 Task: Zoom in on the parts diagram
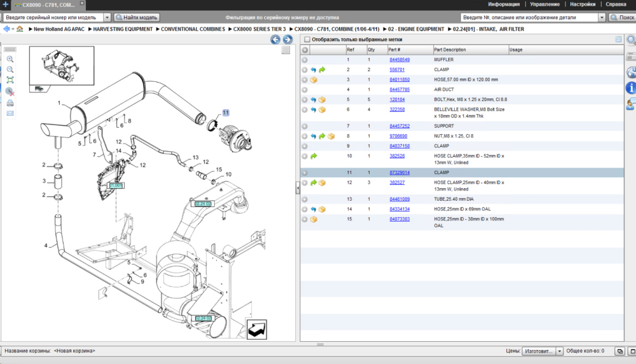click(x=10, y=59)
